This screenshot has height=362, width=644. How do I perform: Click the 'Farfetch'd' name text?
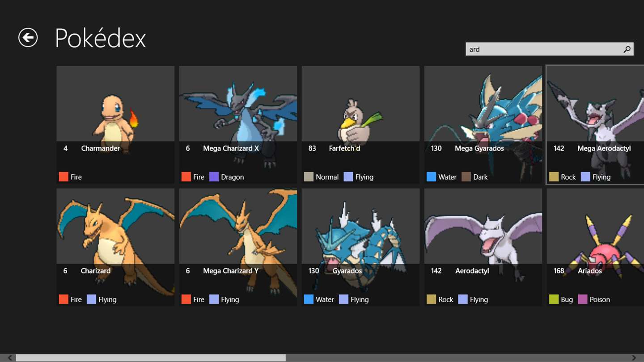[344, 148]
